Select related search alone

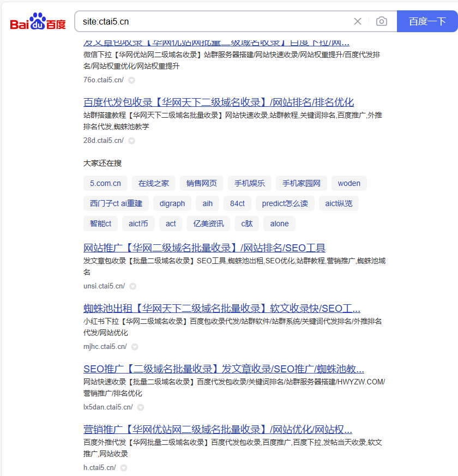pos(279,224)
